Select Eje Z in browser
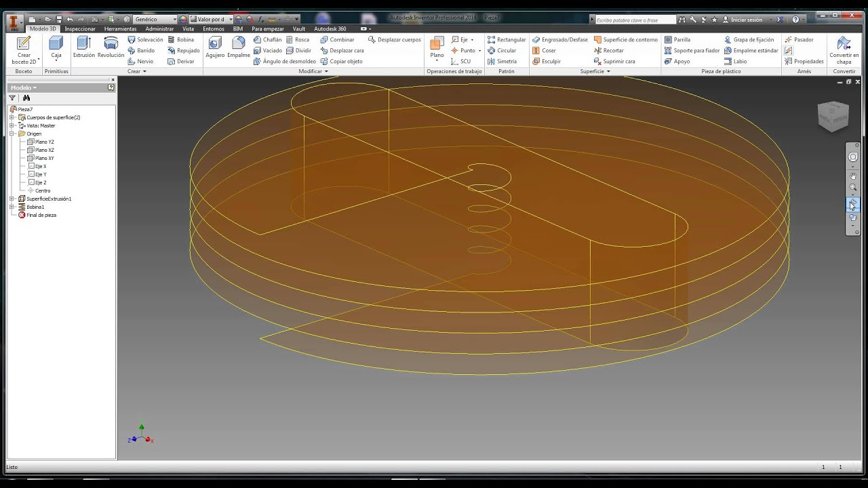Viewport: 868px width, 488px height. tap(37, 182)
